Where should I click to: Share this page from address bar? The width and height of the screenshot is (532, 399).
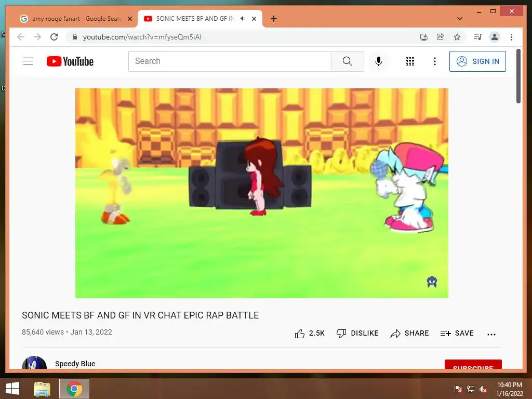point(441,37)
